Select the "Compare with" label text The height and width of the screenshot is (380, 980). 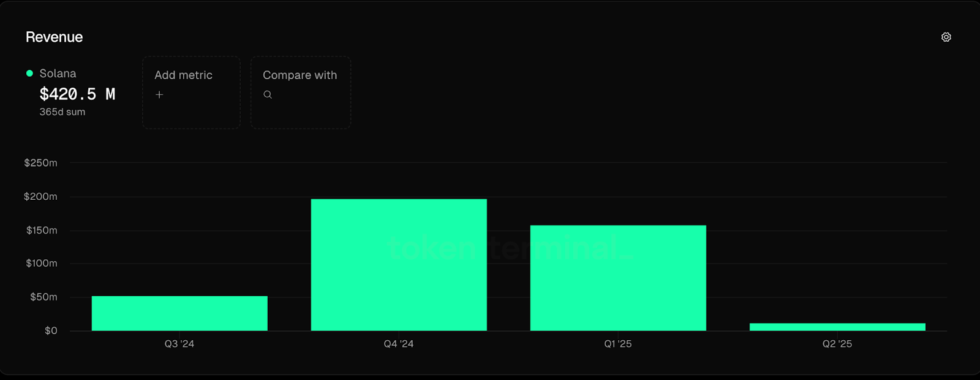(300, 75)
